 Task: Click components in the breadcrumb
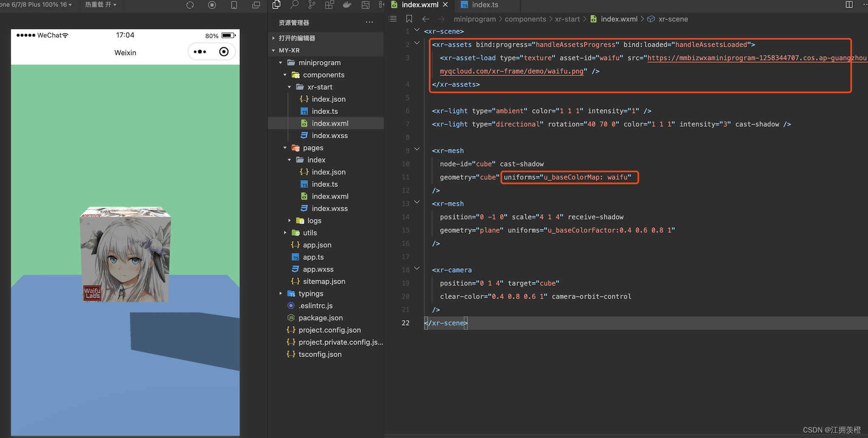coord(525,19)
